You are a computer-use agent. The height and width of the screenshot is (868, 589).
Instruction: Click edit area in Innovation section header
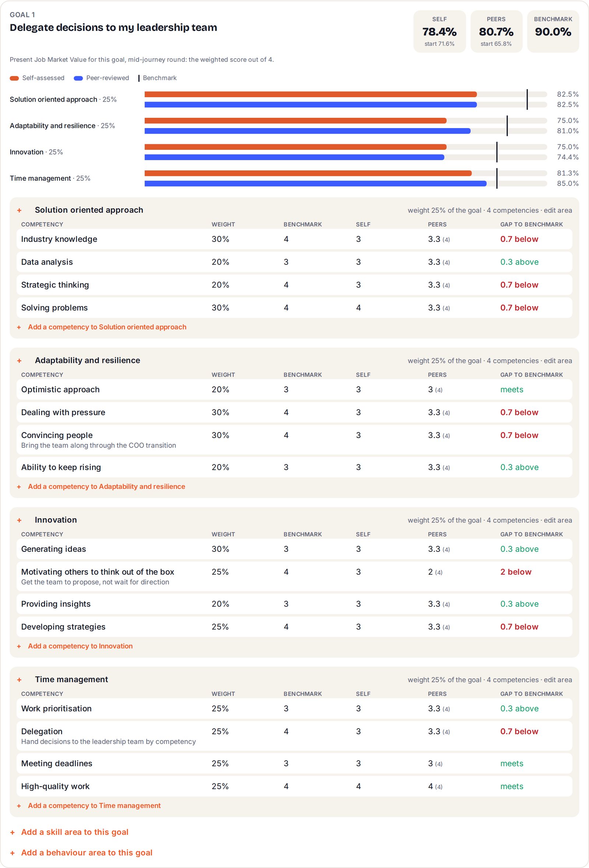(558, 520)
